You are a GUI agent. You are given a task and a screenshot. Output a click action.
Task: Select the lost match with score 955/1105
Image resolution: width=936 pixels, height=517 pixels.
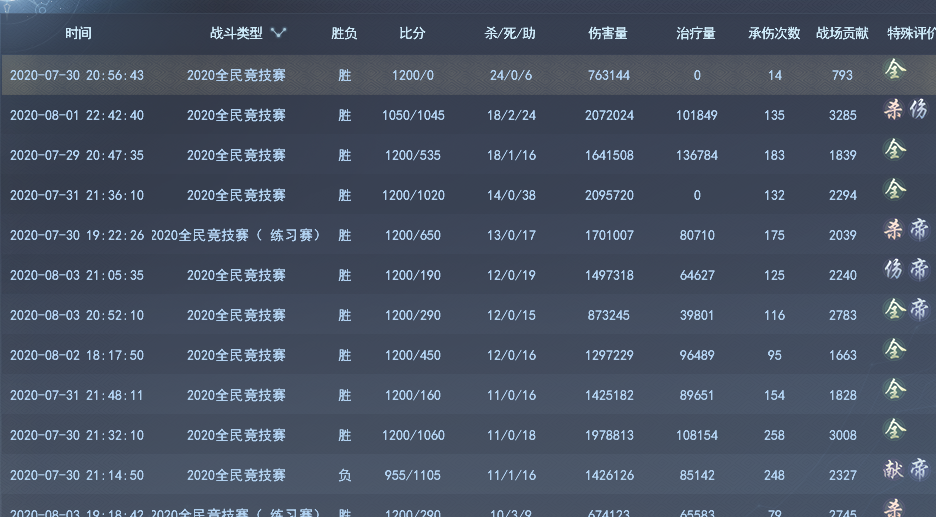[413, 475]
